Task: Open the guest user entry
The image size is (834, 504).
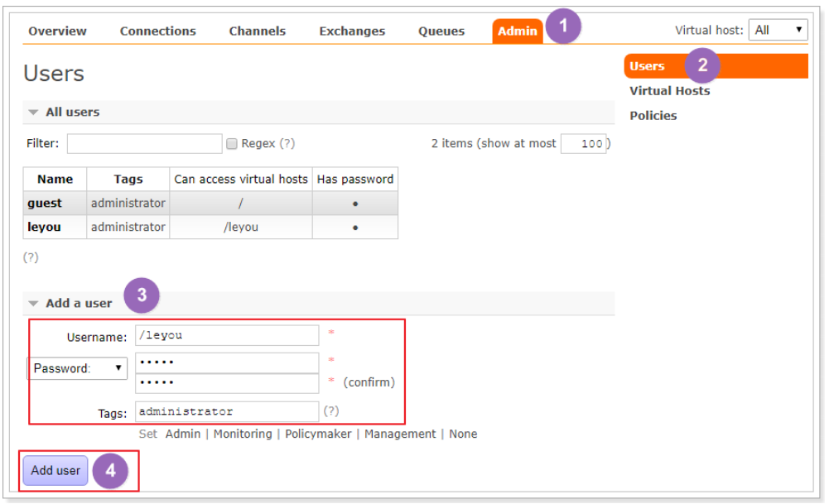Action: [x=45, y=204]
